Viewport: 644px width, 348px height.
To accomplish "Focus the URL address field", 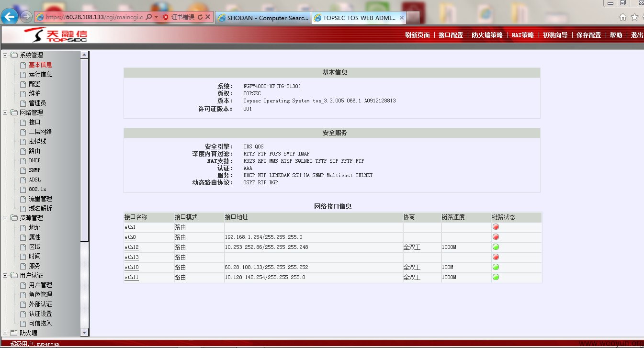I will click(x=94, y=17).
